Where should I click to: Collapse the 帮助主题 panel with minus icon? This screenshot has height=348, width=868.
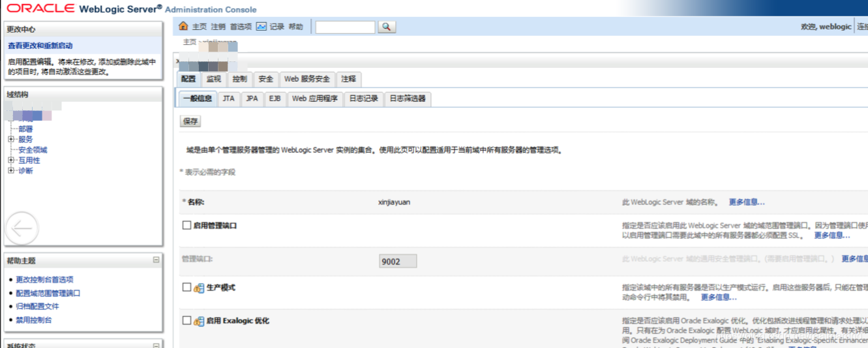click(156, 260)
